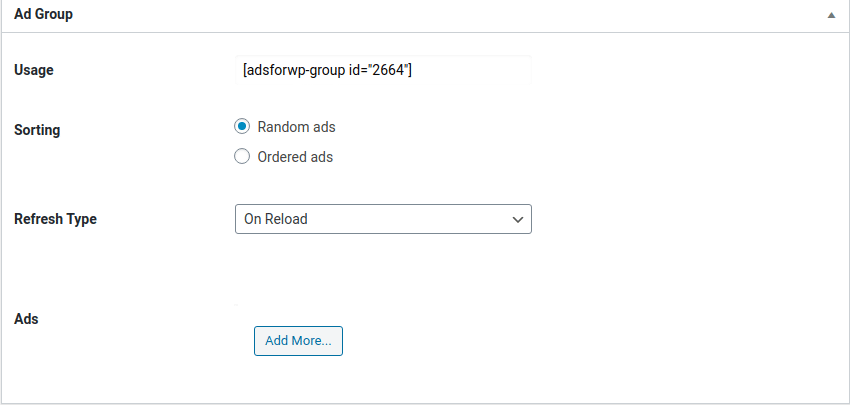Click the Sorting label
Viewport: 850px width, 405px height.
tap(37, 130)
